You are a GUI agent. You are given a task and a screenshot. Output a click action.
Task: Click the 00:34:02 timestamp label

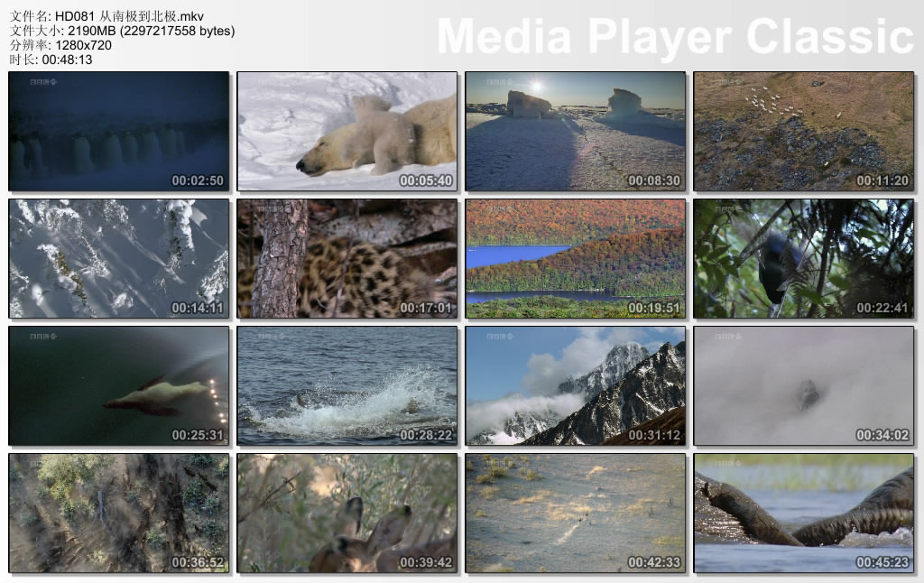pyautogui.click(x=881, y=435)
